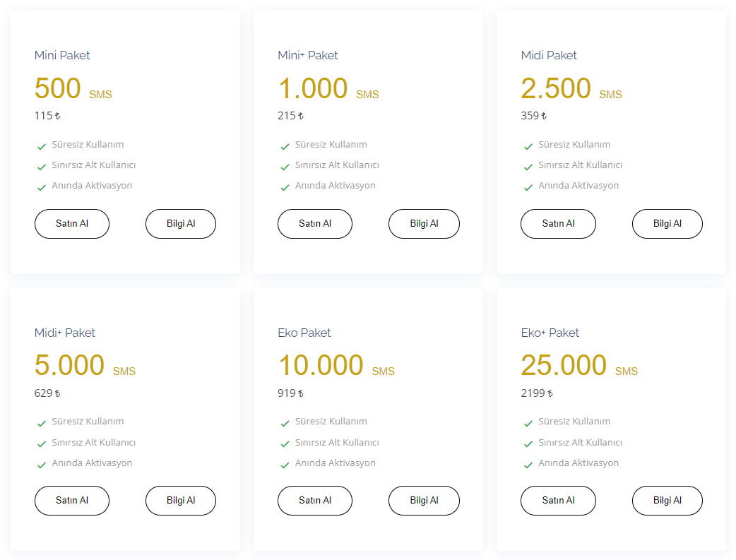Click Bilgi Al for Eko+ Paket

pos(667,501)
